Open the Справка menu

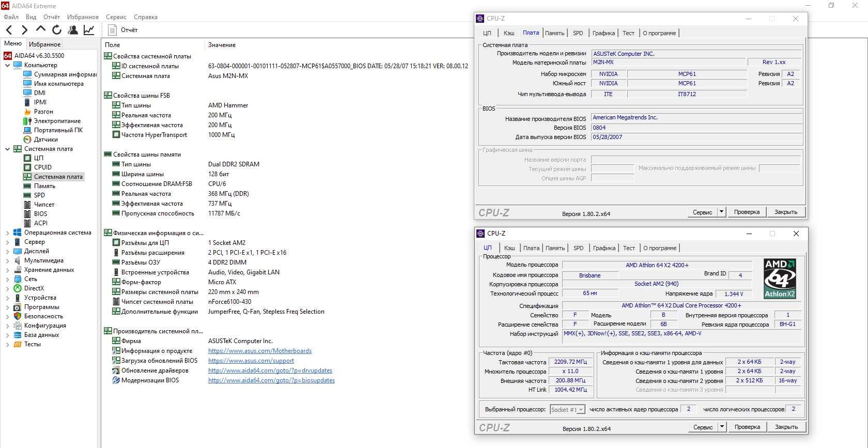click(x=146, y=17)
